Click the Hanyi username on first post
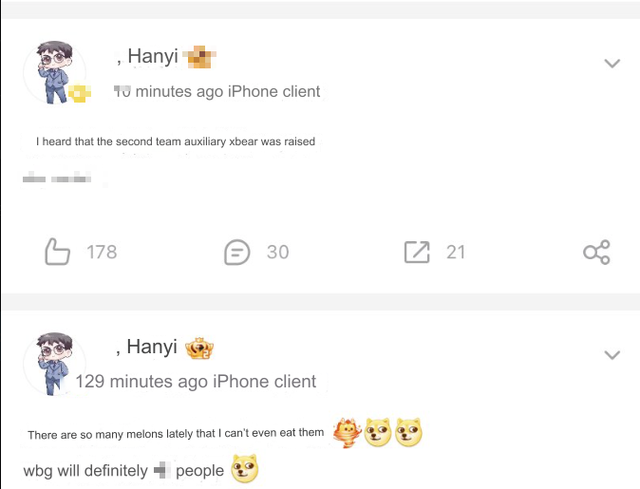Viewport: 640px width, 489px height. pyautogui.click(x=152, y=57)
